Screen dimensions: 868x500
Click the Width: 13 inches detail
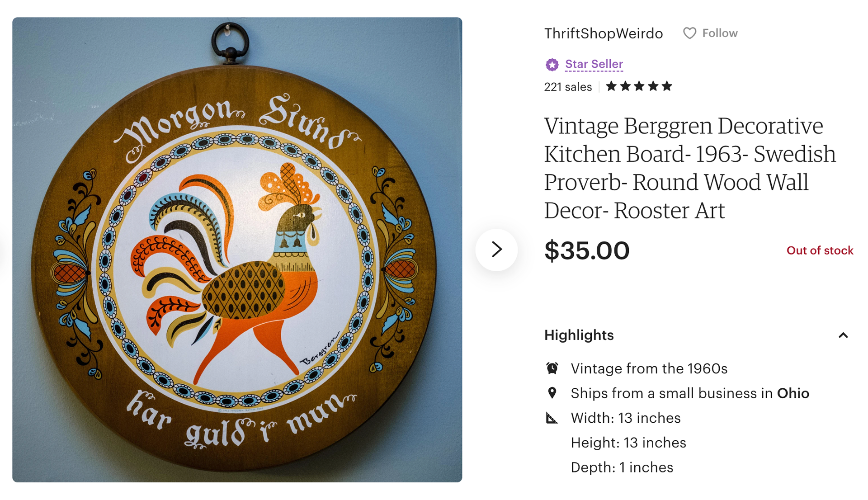(626, 418)
